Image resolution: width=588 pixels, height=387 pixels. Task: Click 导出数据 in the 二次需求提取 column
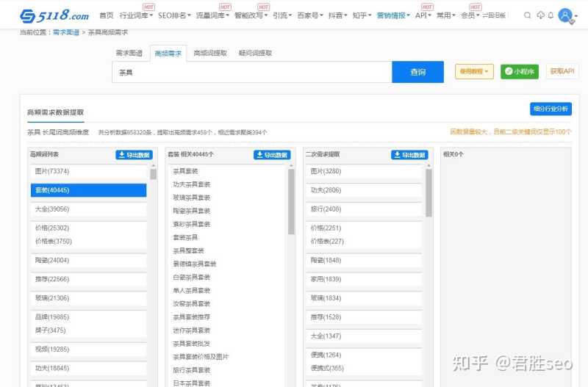click(x=410, y=155)
